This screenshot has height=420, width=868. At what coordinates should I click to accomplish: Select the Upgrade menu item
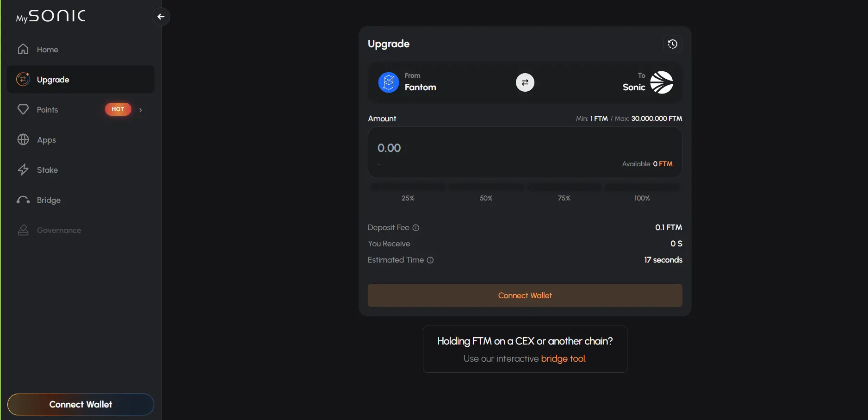tap(81, 80)
